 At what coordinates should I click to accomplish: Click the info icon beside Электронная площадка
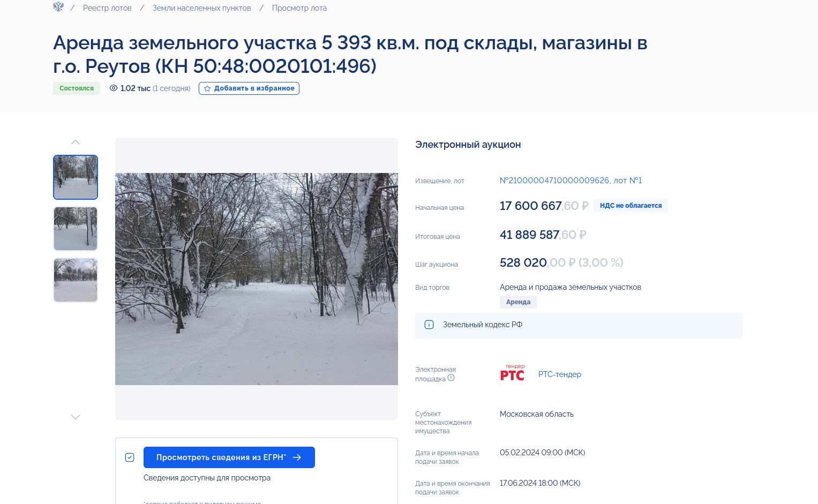pyautogui.click(x=451, y=378)
